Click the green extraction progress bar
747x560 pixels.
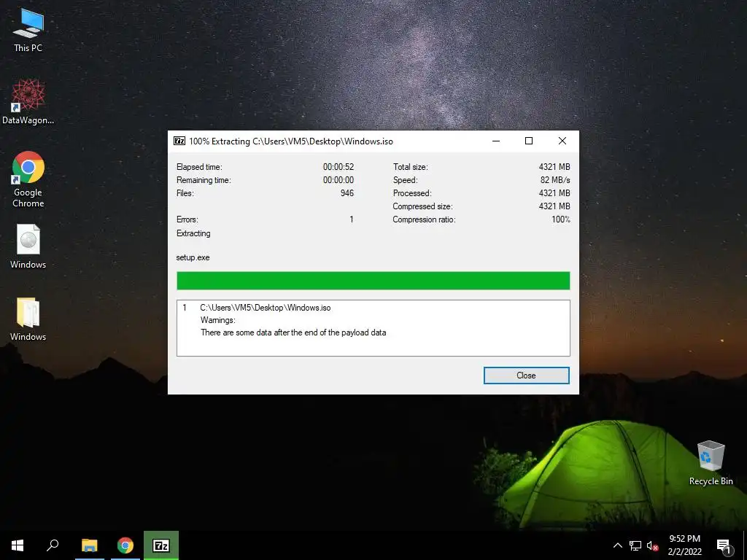(x=373, y=281)
